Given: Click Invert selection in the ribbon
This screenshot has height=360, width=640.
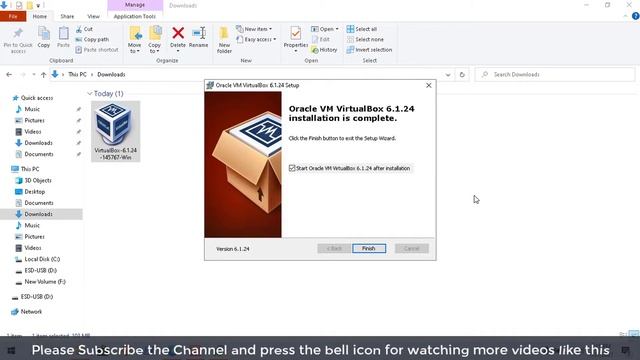Looking at the screenshot, I should click(x=369, y=50).
